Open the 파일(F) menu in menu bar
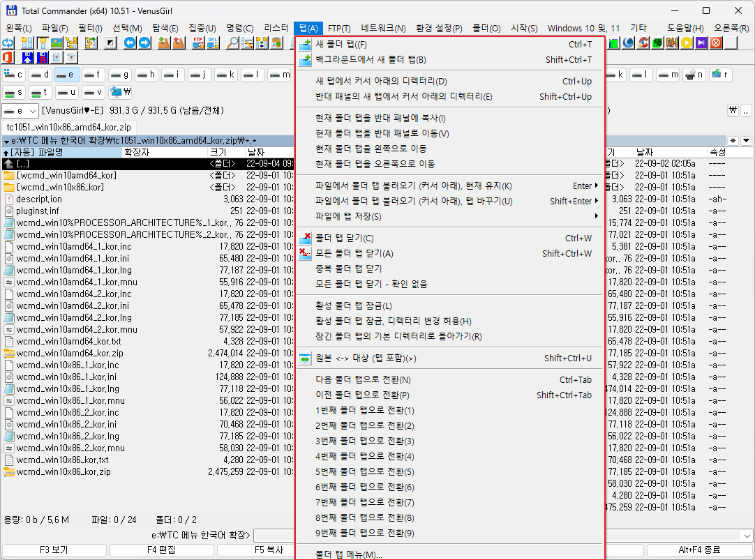 click(x=55, y=29)
